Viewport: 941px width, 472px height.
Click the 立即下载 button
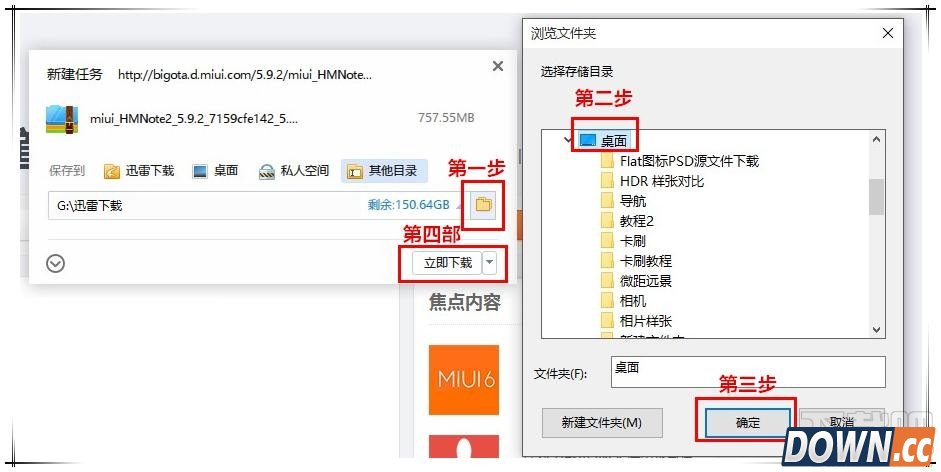point(448,262)
